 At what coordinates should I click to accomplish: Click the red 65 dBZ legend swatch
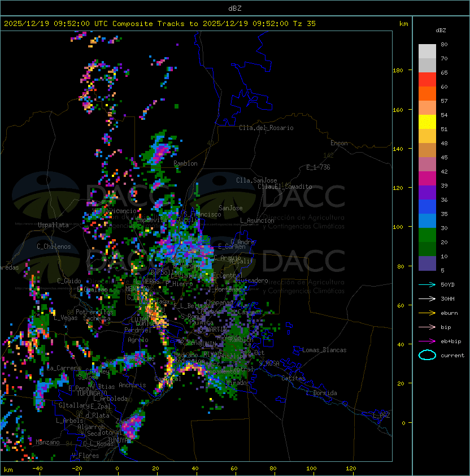pos(427,79)
